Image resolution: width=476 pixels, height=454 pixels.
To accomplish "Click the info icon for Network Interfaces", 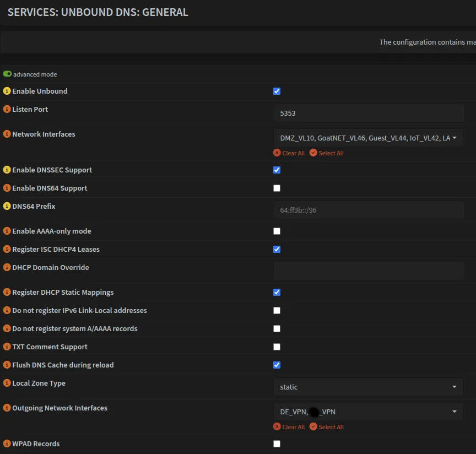I will (6, 134).
